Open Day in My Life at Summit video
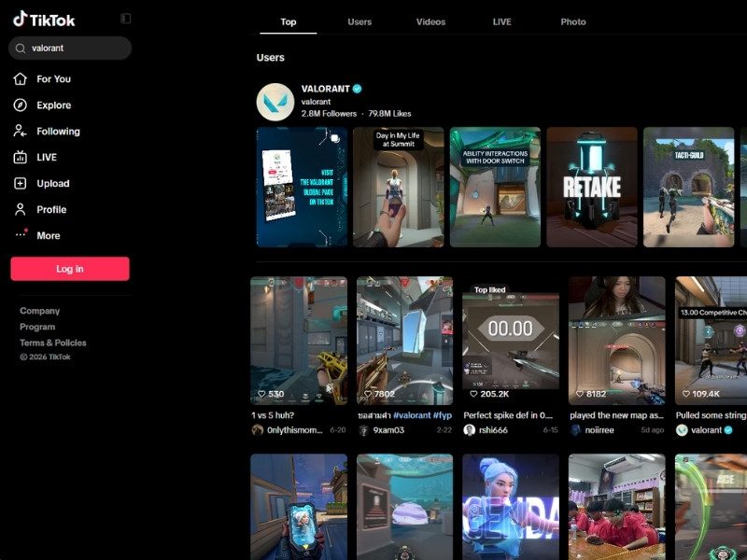 399,188
